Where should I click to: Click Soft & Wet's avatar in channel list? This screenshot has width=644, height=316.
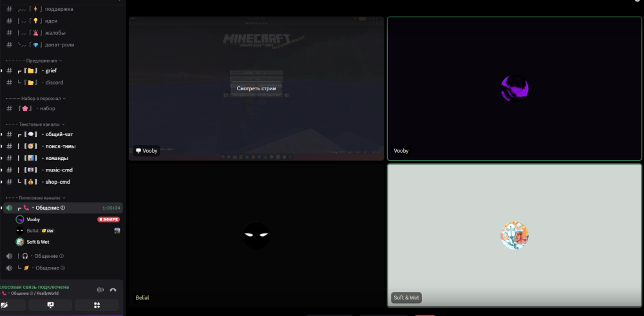click(x=20, y=242)
